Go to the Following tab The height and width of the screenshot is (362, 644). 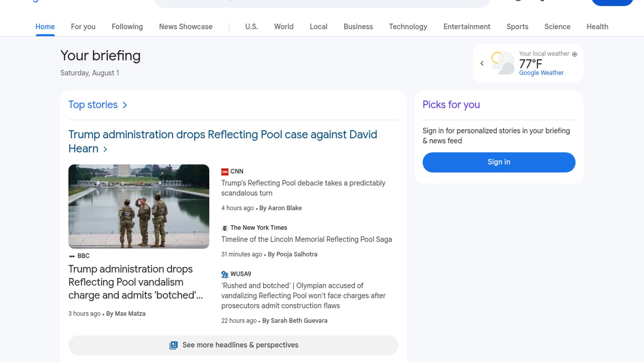coord(127,26)
